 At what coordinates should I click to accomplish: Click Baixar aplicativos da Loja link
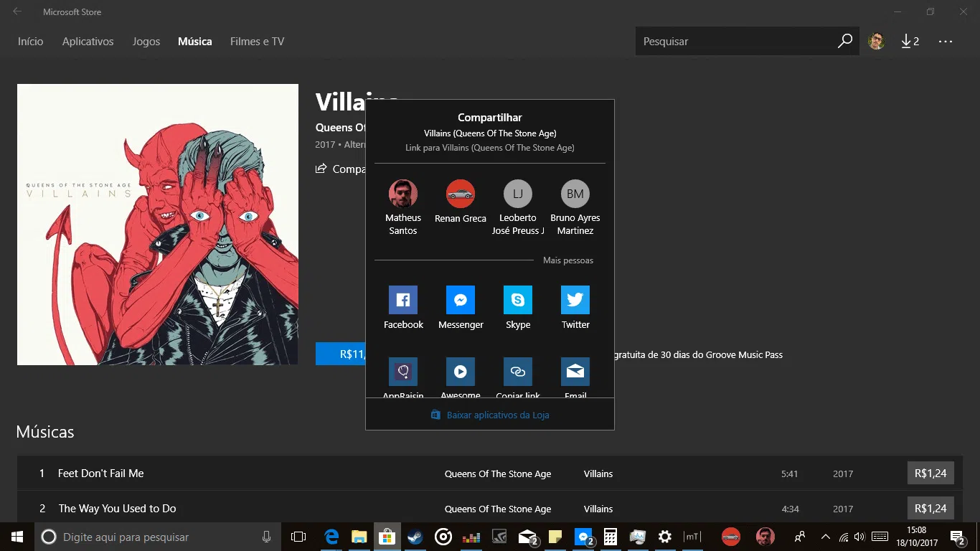click(x=490, y=415)
